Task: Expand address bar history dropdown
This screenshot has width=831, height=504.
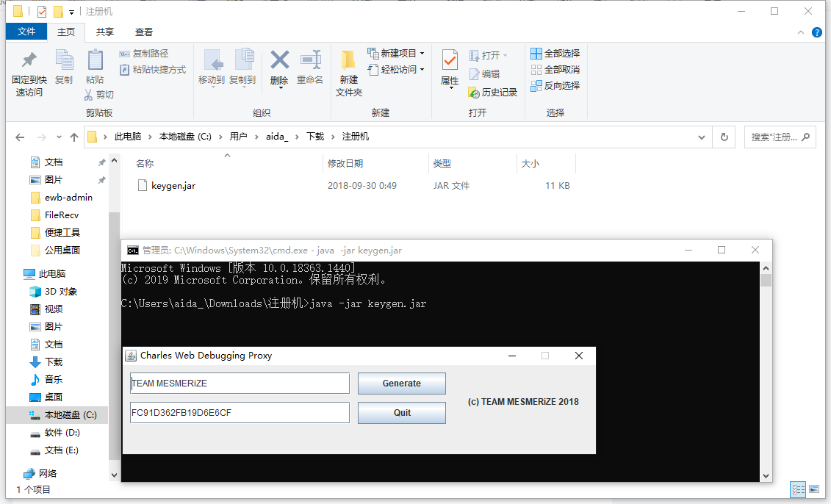Action: [x=702, y=137]
